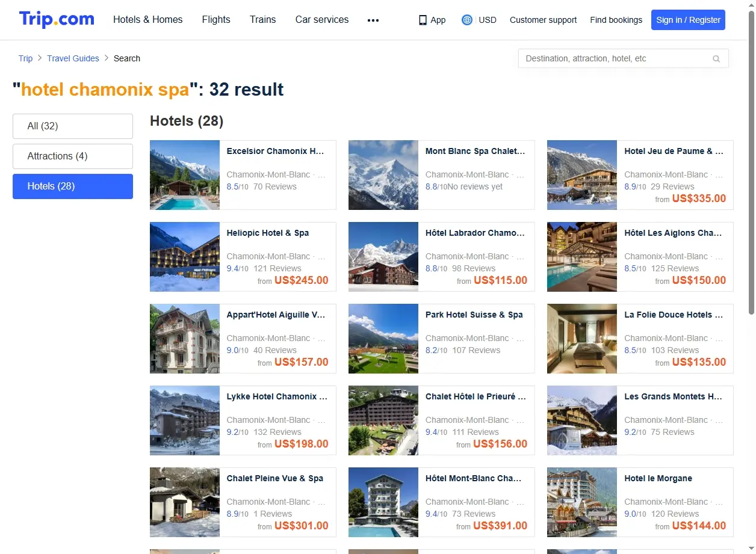Image resolution: width=756 pixels, height=554 pixels.
Task: Click Hôtel Labrador Chamonix title
Action: (x=476, y=233)
